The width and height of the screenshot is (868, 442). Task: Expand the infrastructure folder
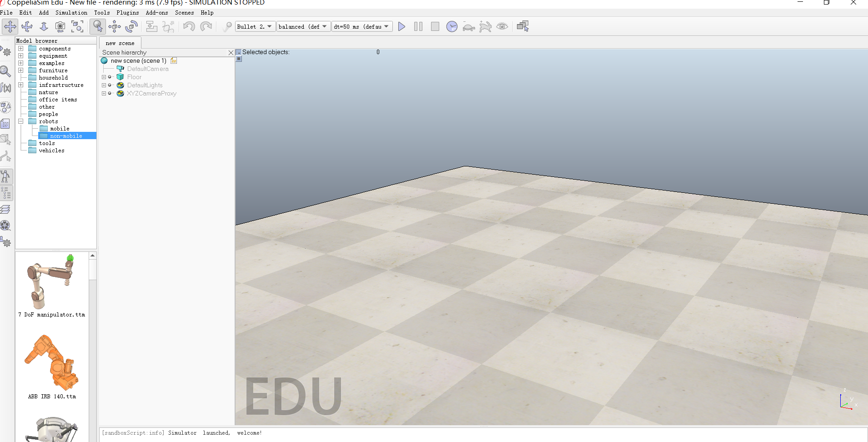coord(20,85)
